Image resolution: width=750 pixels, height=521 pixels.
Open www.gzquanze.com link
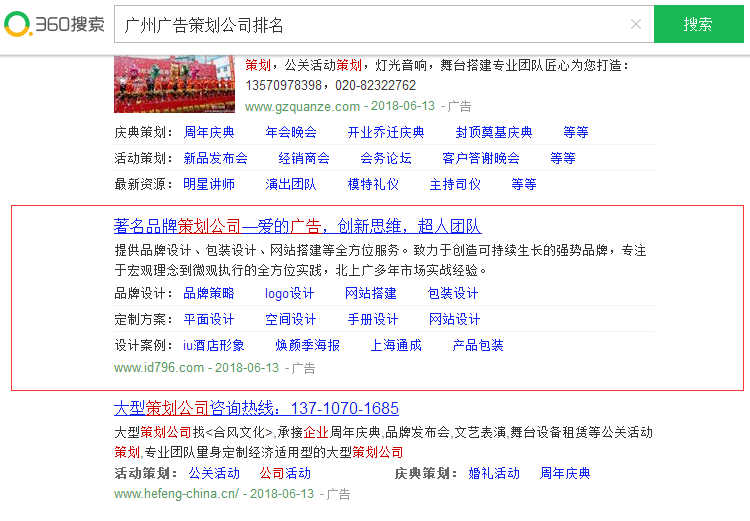(302, 106)
